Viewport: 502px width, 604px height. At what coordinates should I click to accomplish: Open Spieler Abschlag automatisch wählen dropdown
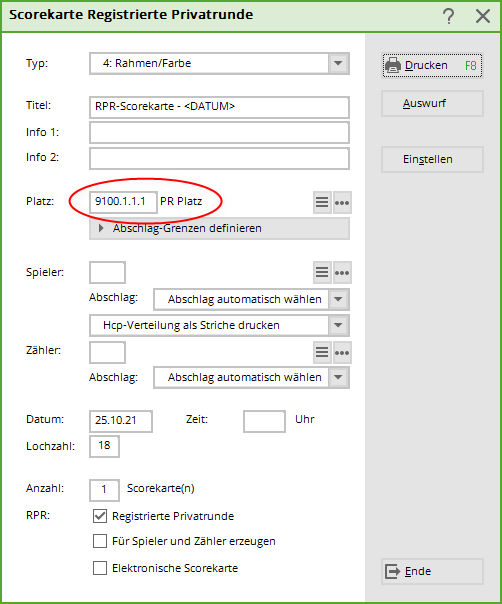coord(251,299)
